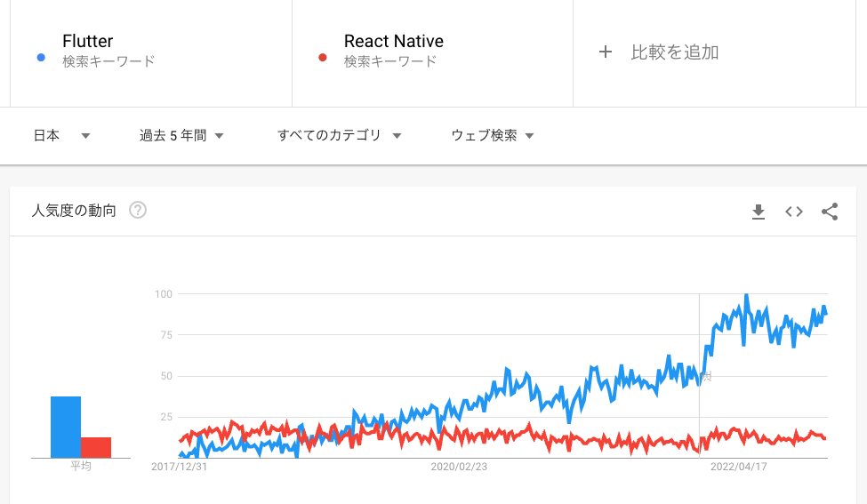Click the blue dot beside Flutter
The height and width of the screenshot is (504, 867).
pos(40,59)
